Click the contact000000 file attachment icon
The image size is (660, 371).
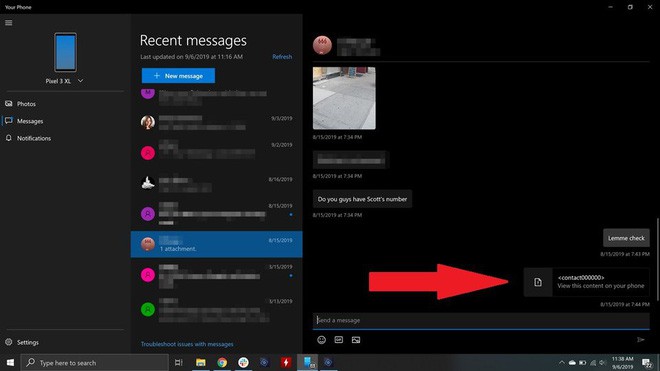(x=538, y=282)
